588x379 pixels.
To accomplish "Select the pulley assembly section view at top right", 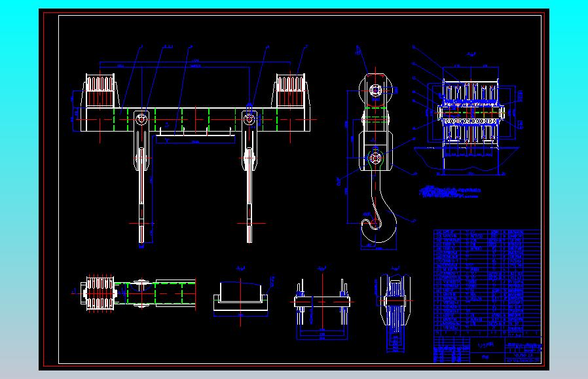I will click(471, 112).
